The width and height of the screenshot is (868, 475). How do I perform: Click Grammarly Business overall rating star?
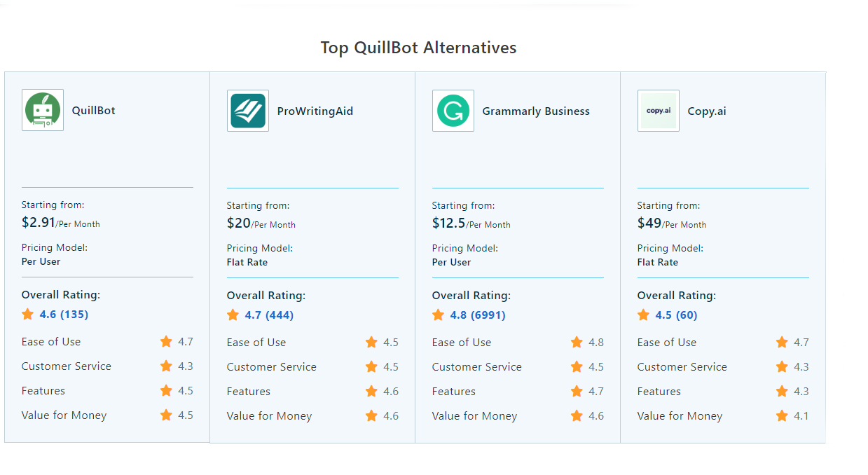pos(439,315)
